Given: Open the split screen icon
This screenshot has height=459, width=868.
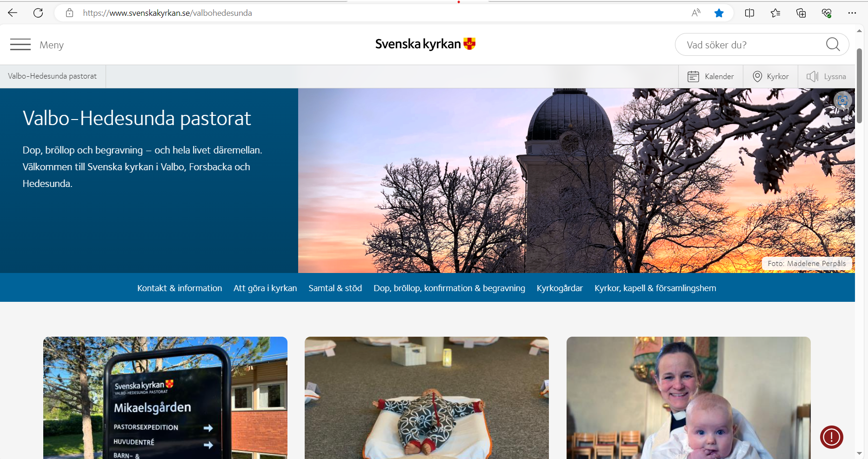Looking at the screenshot, I should [749, 13].
